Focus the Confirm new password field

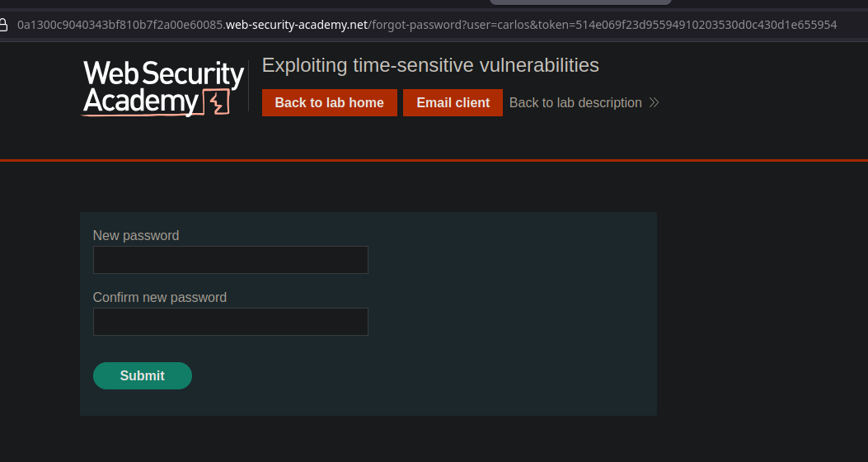(x=231, y=322)
